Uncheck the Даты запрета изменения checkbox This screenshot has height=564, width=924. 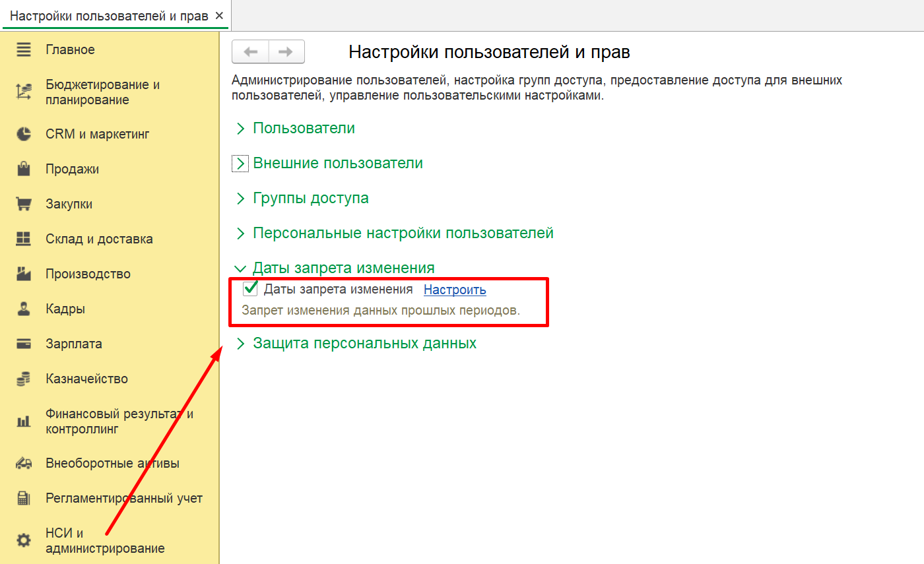pyautogui.click(x=250, y=288)
